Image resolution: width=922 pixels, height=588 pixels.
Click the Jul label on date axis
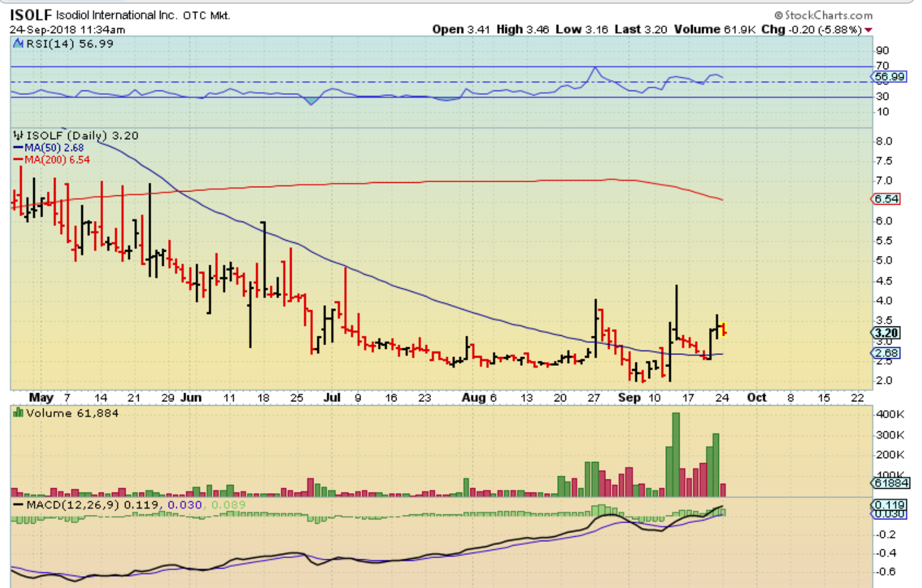(332, 398)
